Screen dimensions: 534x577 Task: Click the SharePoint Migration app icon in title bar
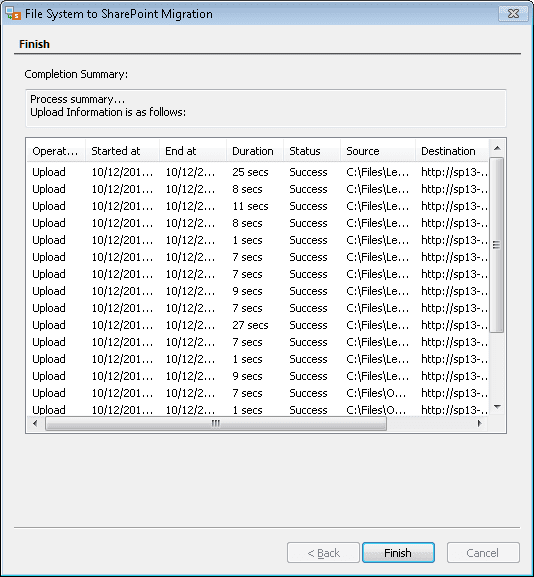(x=13, y=14)
